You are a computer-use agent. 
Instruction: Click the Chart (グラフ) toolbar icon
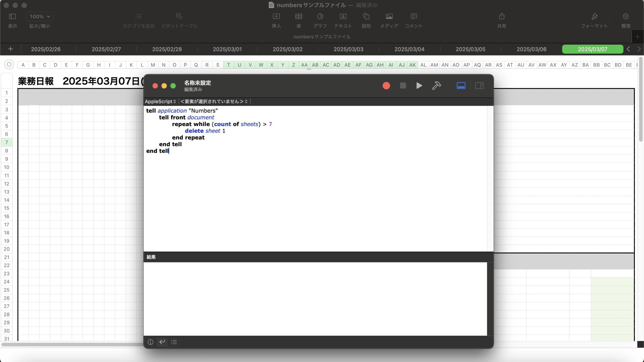click(x=320, y=17)
